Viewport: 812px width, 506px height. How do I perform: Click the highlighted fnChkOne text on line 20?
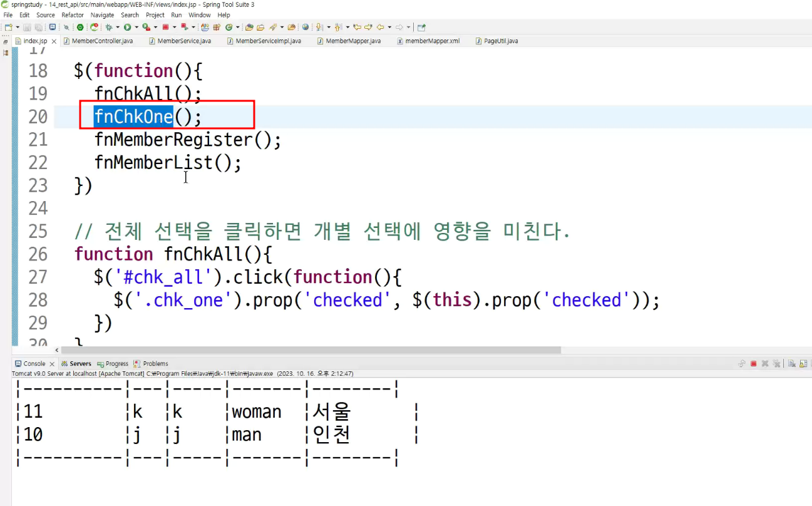pyautogui.click(x=133, y=117)
